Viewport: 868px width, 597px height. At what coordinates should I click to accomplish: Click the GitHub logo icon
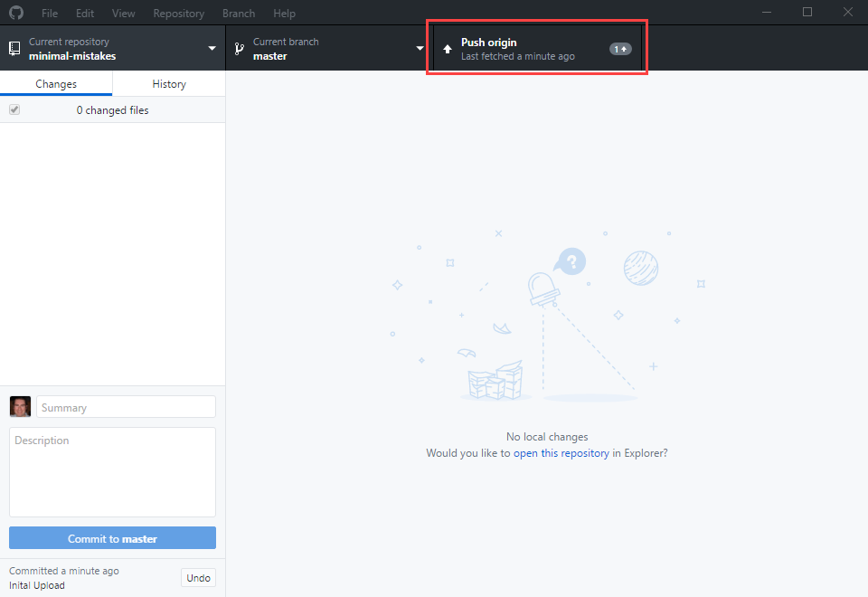pyautogui.click(x=16, y=12)
